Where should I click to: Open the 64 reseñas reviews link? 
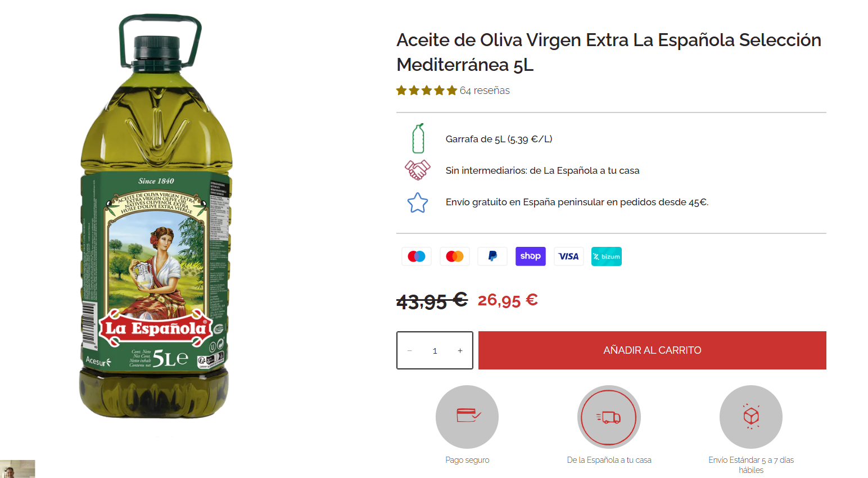[485, 91]
